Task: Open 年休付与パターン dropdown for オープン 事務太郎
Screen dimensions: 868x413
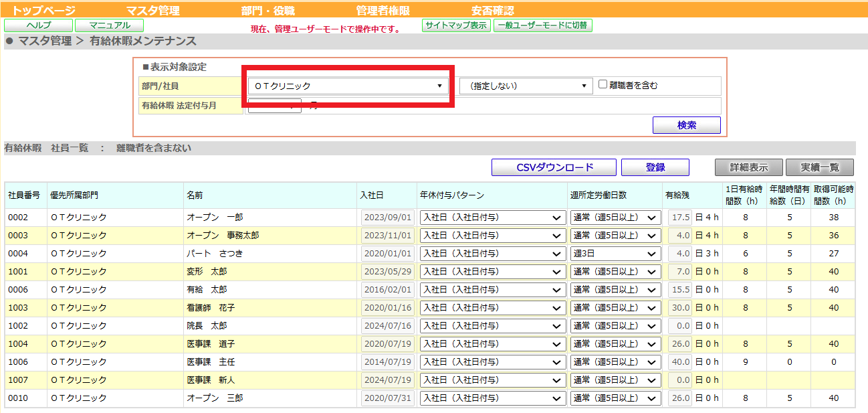Action: pos(493,236)
